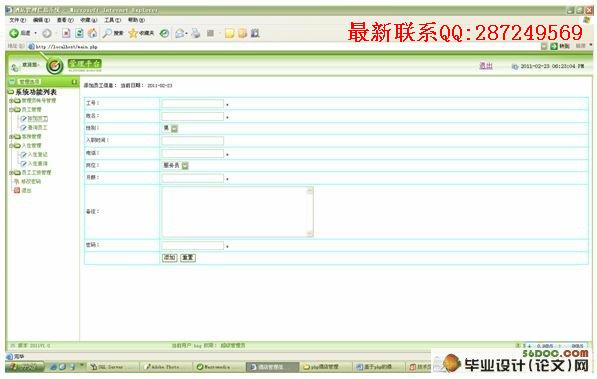Click the 入职时间 input field
Screen dimensions: 597x379
193,141
